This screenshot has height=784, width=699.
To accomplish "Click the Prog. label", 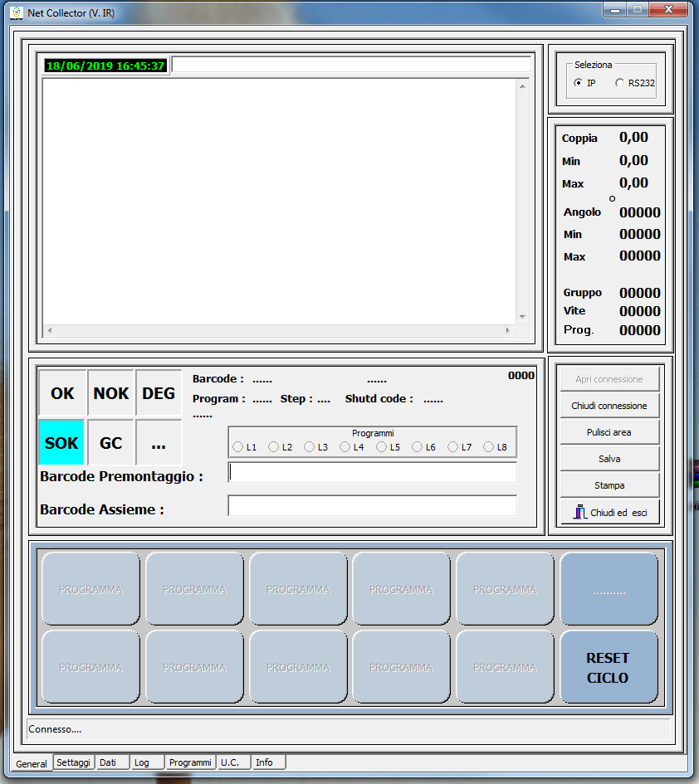I will point(579,329).
